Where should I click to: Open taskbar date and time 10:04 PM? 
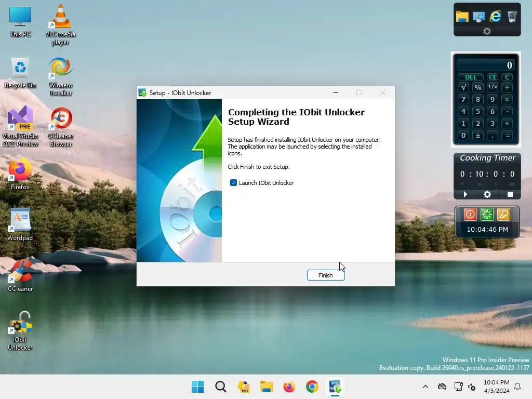click(x=496, y=387)
